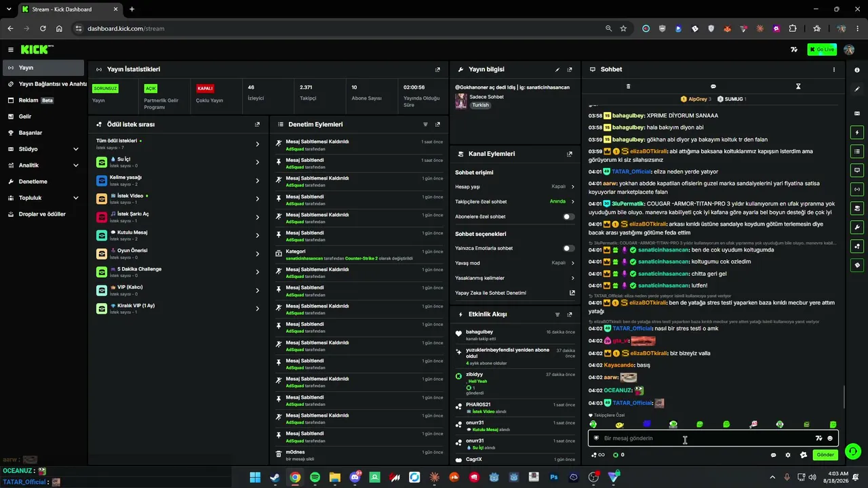The height and width of the screenshot is (488, 868).
Task: Click the wrench icon in right sidebar
Action: click(857, 227)
